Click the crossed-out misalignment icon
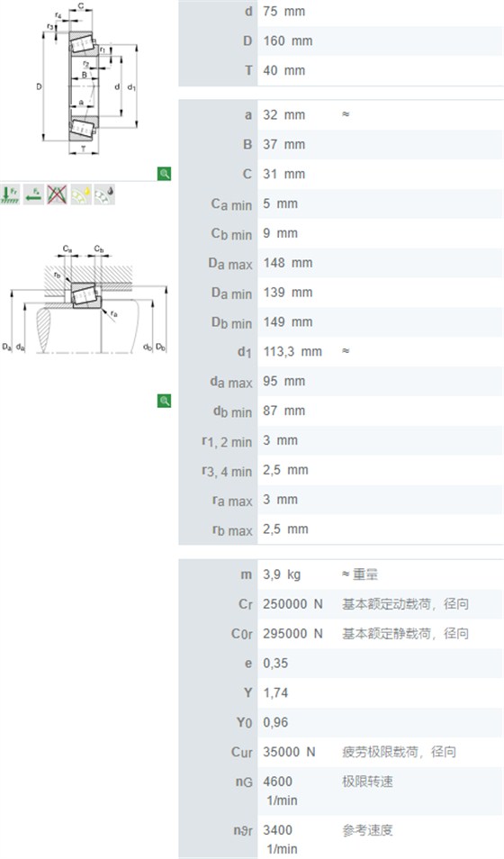The width and height of the screenshot is (504, 859). 57,194
